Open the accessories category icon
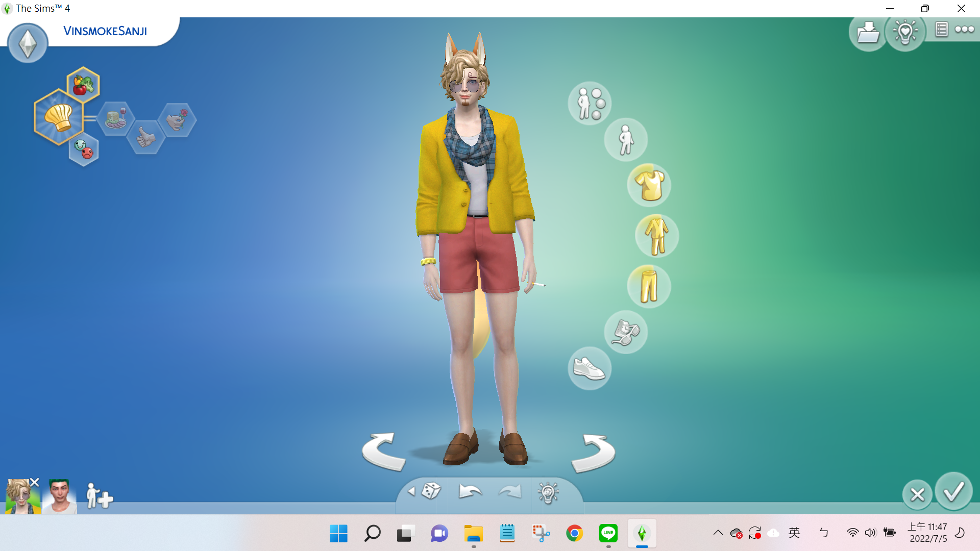Image resolution: width=980 pixels, height=551 pixels. (626, 332)
